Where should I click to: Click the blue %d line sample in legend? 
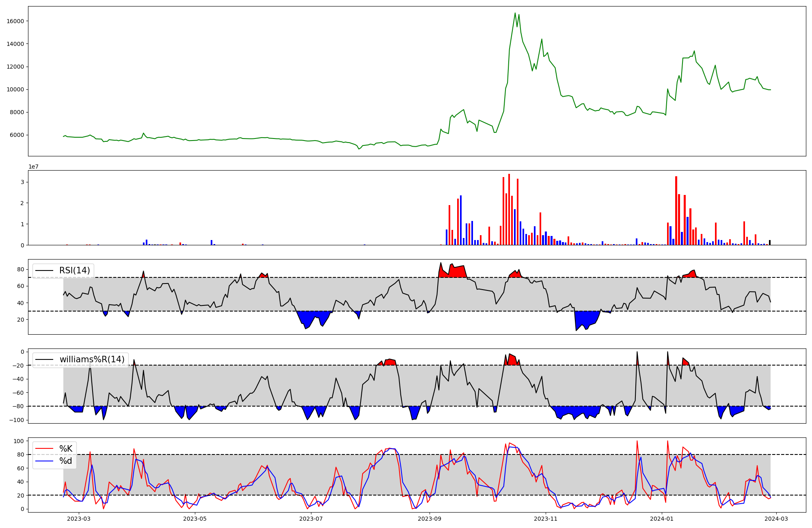[x=45, y=461]
